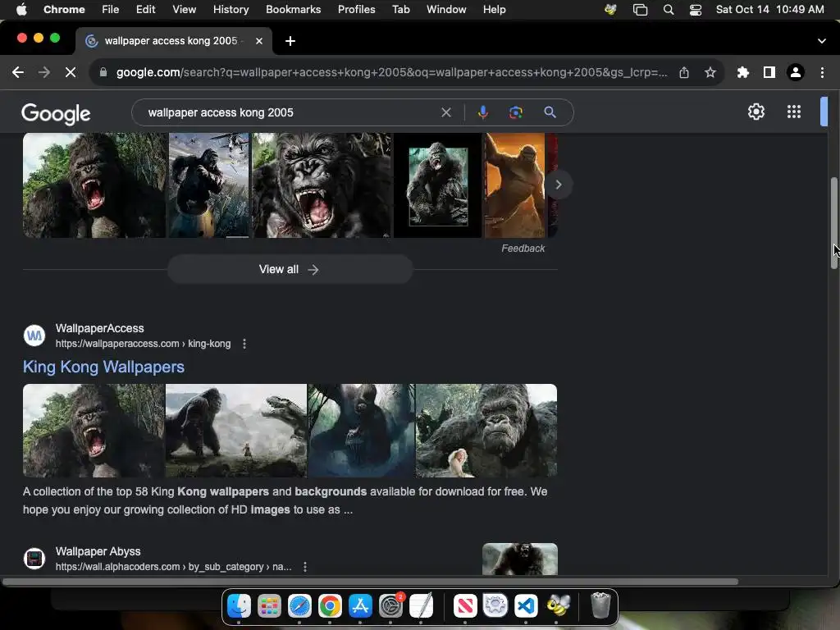Open the Bookmarks menu

(293, 10)
